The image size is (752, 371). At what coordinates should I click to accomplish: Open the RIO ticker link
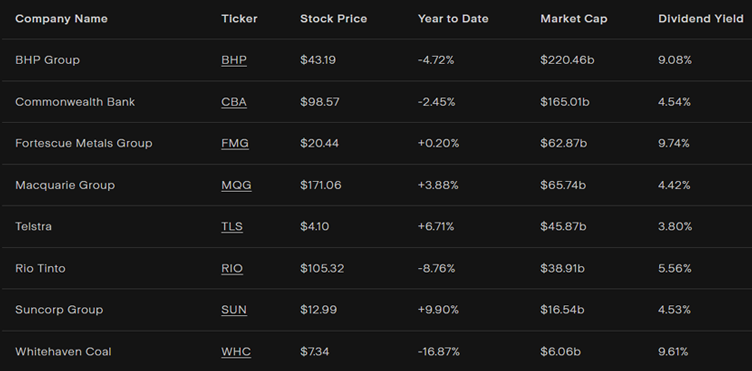[232, 268]
